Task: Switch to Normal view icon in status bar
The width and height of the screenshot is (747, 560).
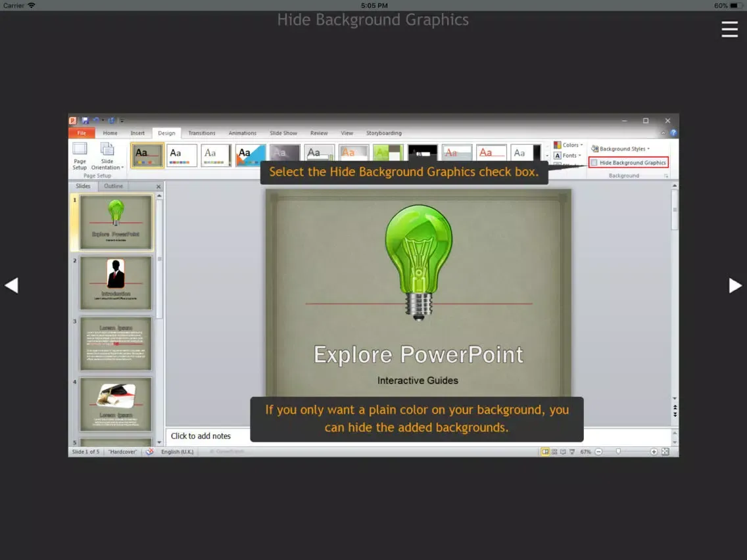Action: point(545,452)
